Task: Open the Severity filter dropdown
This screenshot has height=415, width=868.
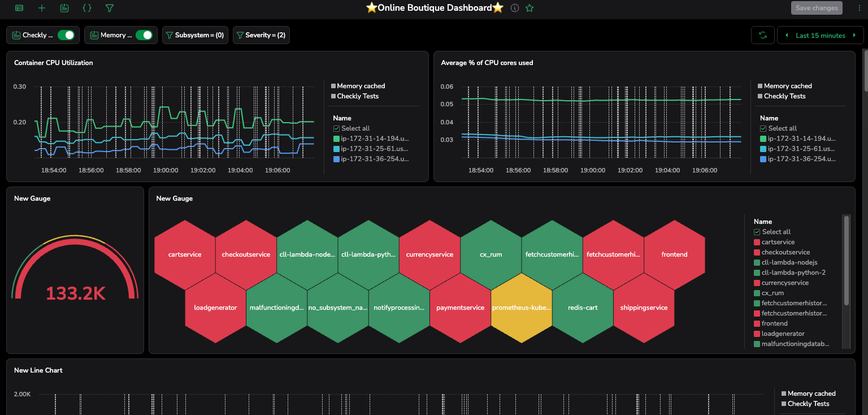Action: coord(261,35)
